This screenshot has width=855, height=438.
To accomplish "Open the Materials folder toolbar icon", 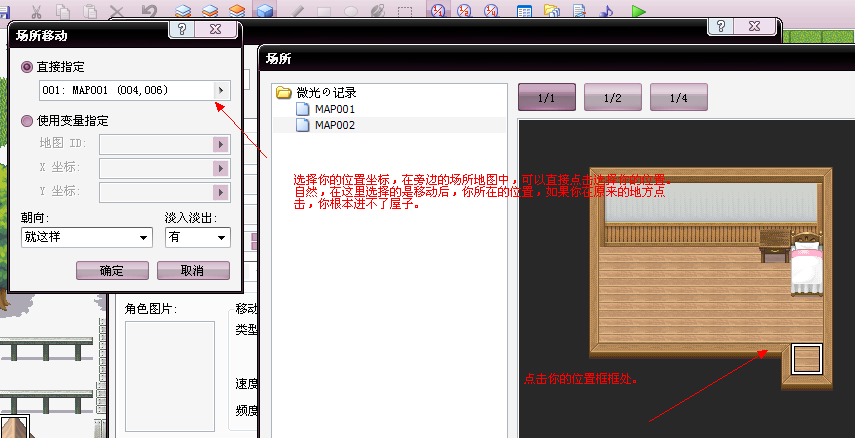I will [552, 11].
